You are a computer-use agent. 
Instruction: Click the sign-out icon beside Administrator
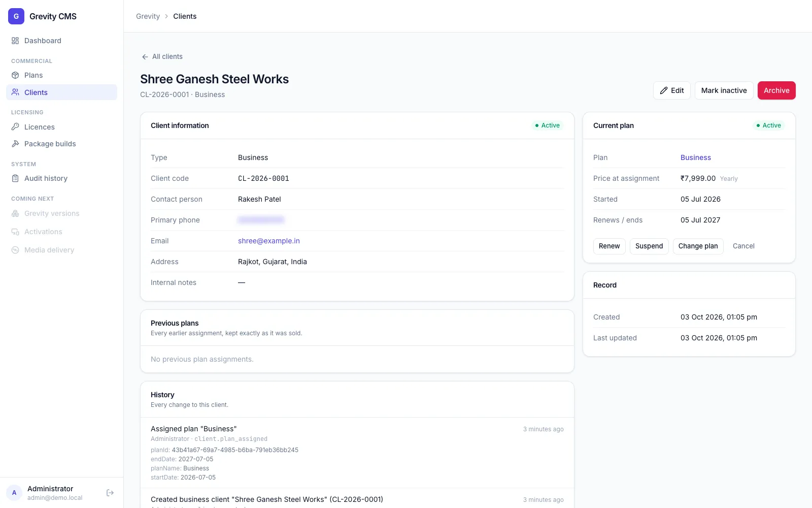coord(110,493)
